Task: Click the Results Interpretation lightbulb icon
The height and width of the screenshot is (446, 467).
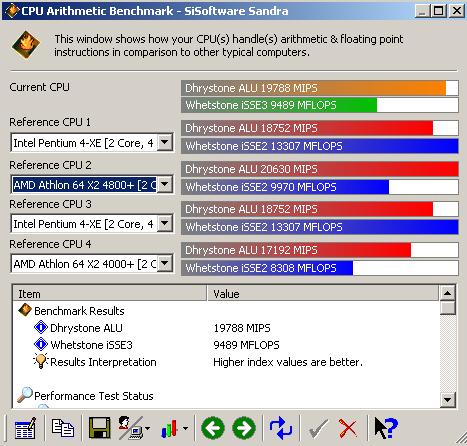Action: [41, 361]
